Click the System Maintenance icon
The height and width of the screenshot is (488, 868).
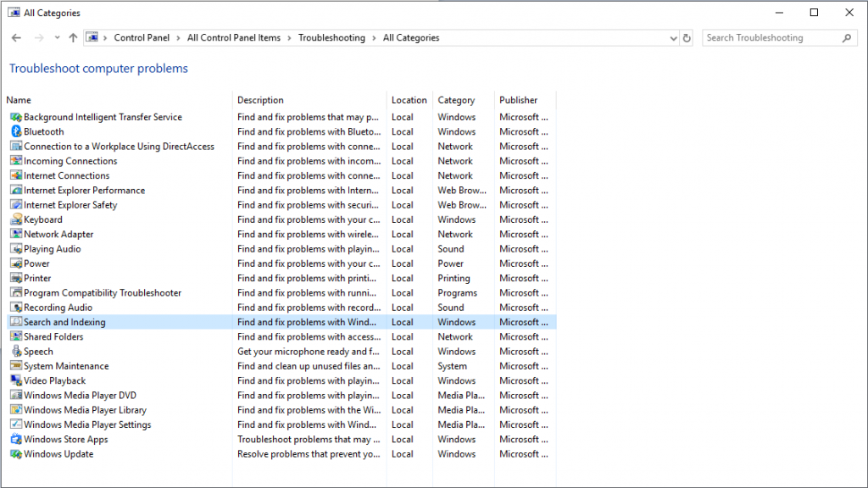click(x=16, y=366)
